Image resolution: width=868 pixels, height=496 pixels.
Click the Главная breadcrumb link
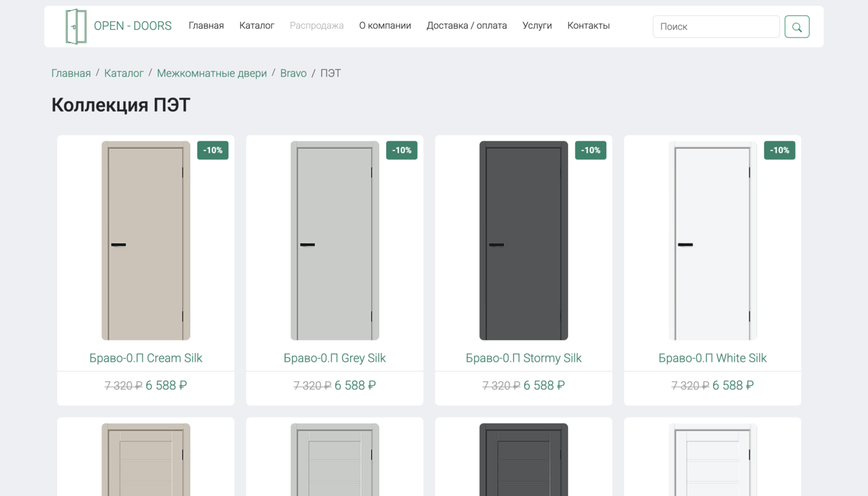click(x=71, y=73)
